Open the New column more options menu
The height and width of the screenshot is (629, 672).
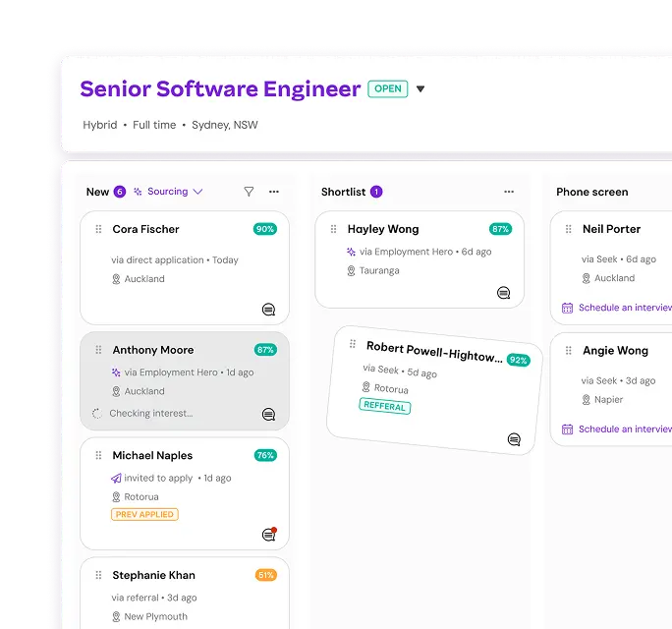tap(274, 192)
